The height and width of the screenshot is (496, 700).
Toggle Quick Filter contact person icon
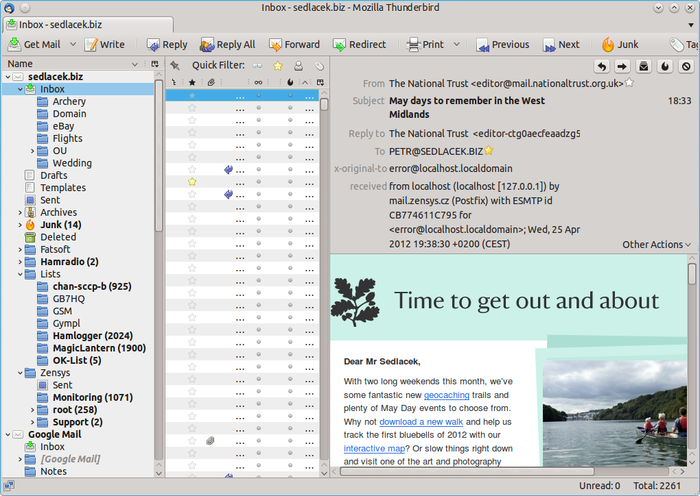pos(298,66)
